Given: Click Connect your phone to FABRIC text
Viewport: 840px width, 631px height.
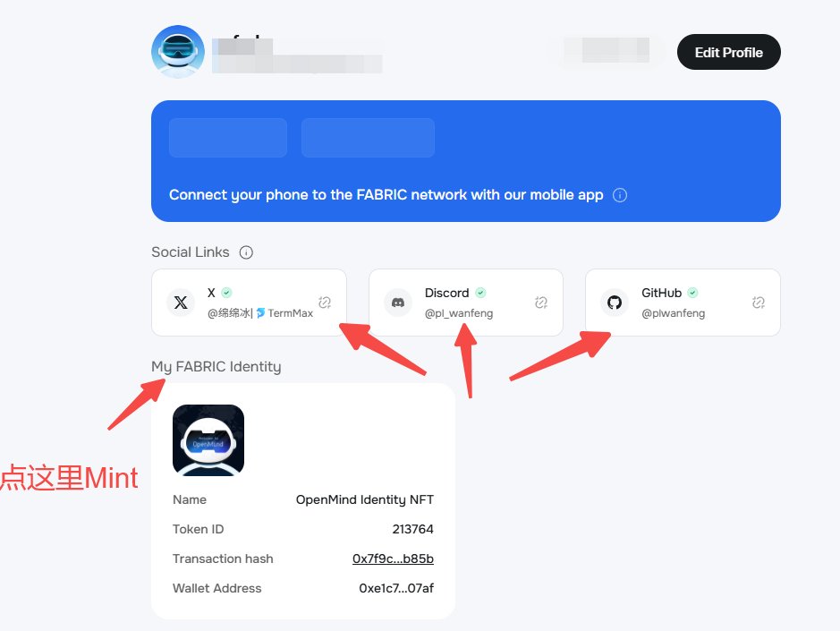Looking at the screenshot, I should [x=386, y=194].
